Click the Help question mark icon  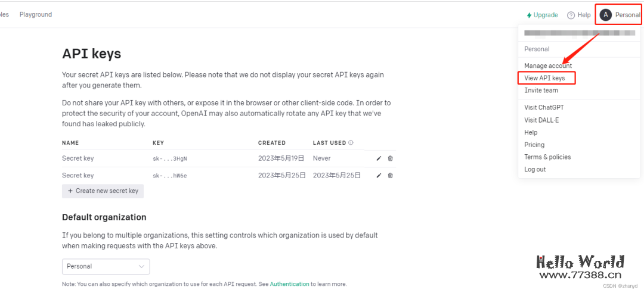point(571,15)
